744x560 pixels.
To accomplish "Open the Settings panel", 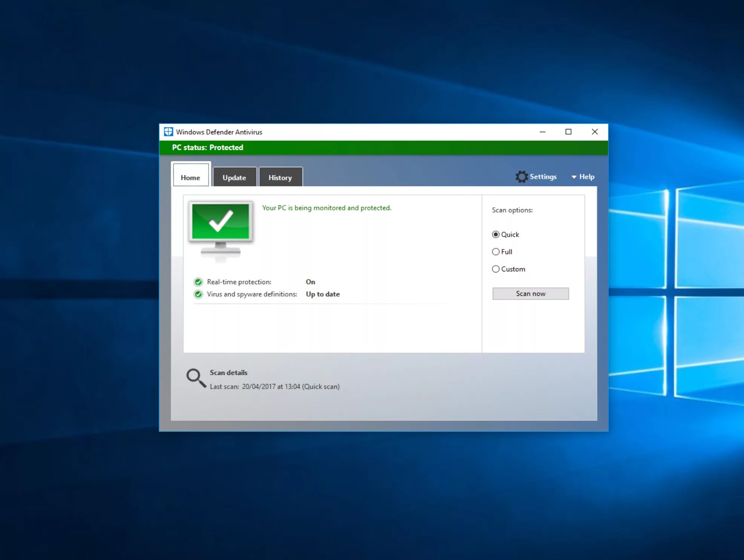I will pos(536,176).
